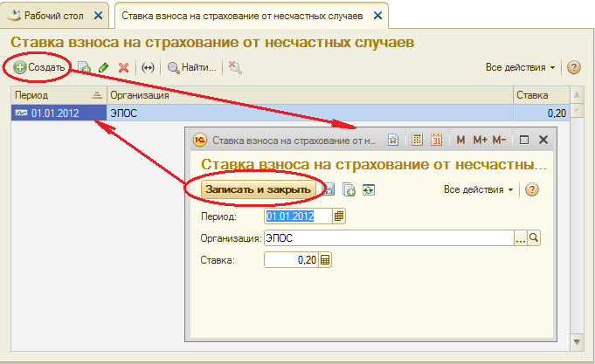This screenshot has width=595, height=364.
Task: Create new record by copying in dialog
Action: coord(349,189)
